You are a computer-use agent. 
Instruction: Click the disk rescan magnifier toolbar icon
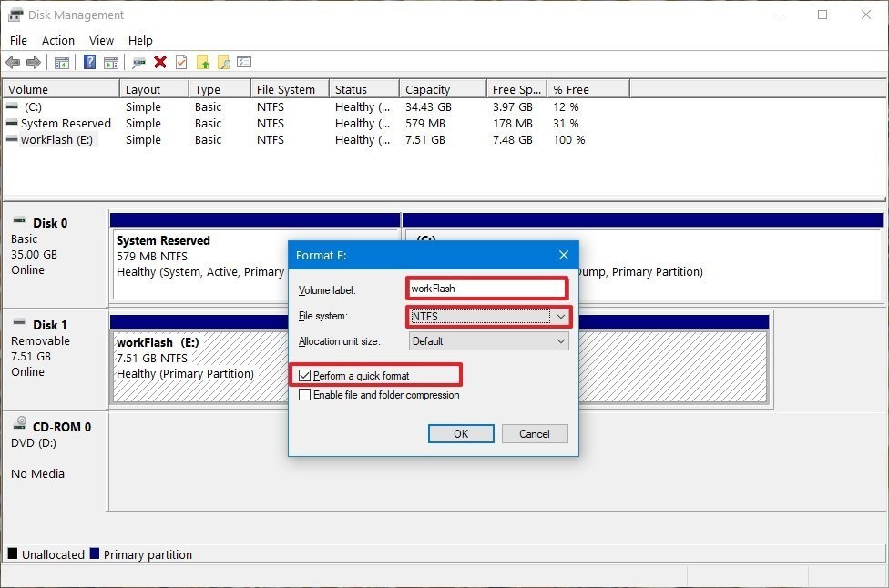click(138, 62)
